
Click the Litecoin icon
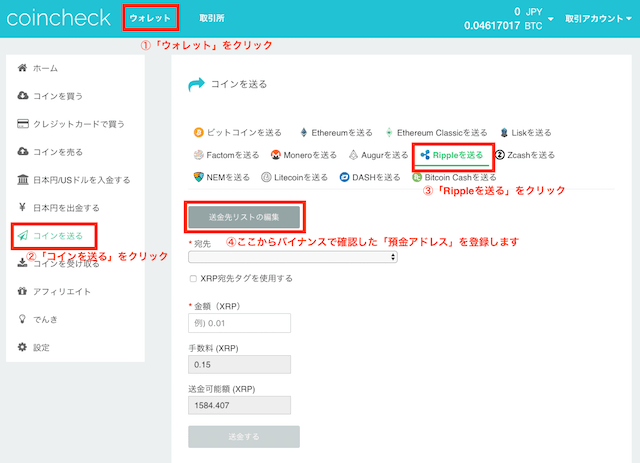pos(266,177)
